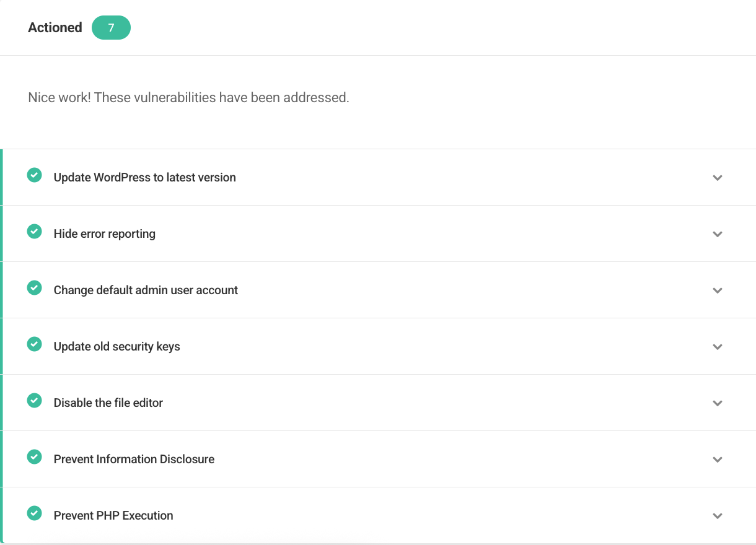
Task: Expand the Hide error reporting chevron
Action: [x=718, y=234]
